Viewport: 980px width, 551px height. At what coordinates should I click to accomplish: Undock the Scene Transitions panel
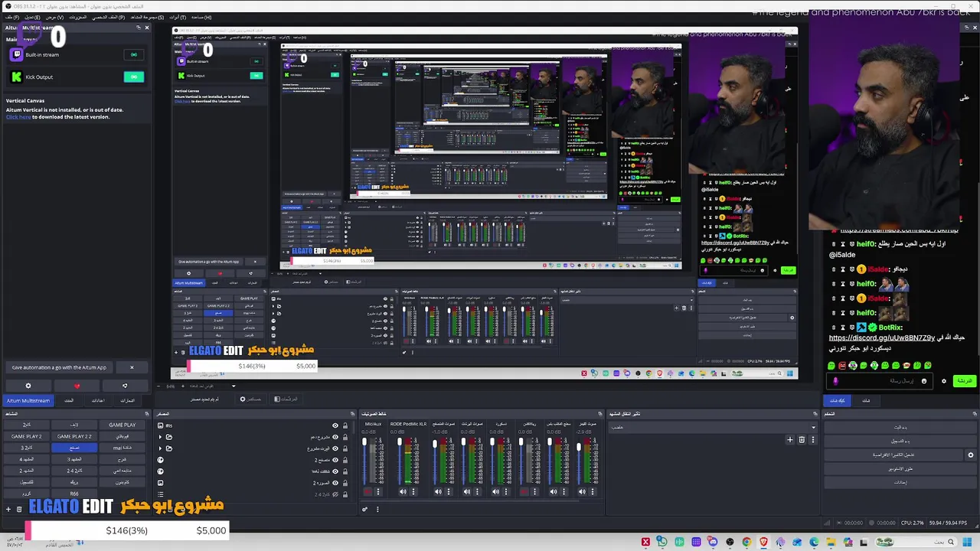[x=816, y=414]
